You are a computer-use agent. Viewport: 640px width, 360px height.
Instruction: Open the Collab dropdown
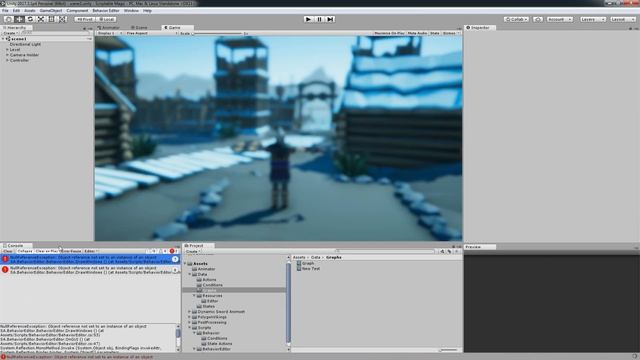pos(516,19)
